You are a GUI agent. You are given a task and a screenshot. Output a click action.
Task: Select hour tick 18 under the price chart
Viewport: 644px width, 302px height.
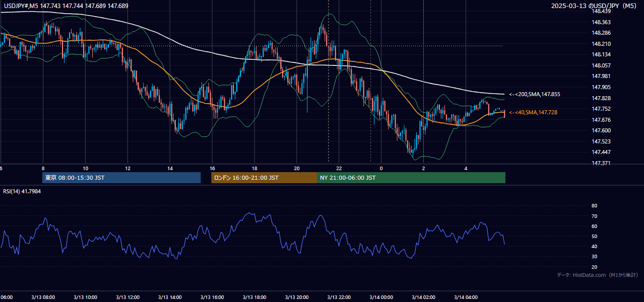pyautogui.click(x=254, y=169)
